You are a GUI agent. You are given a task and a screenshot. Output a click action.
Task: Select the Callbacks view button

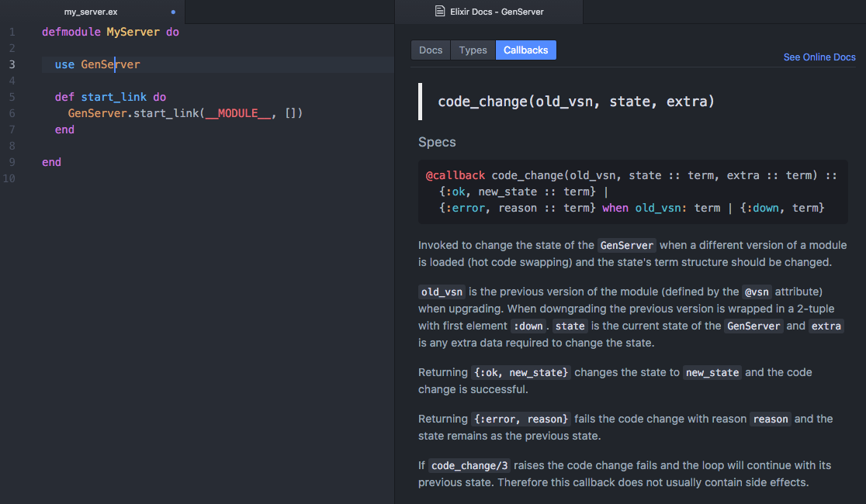pyautogui.click(x=525, y=50)
